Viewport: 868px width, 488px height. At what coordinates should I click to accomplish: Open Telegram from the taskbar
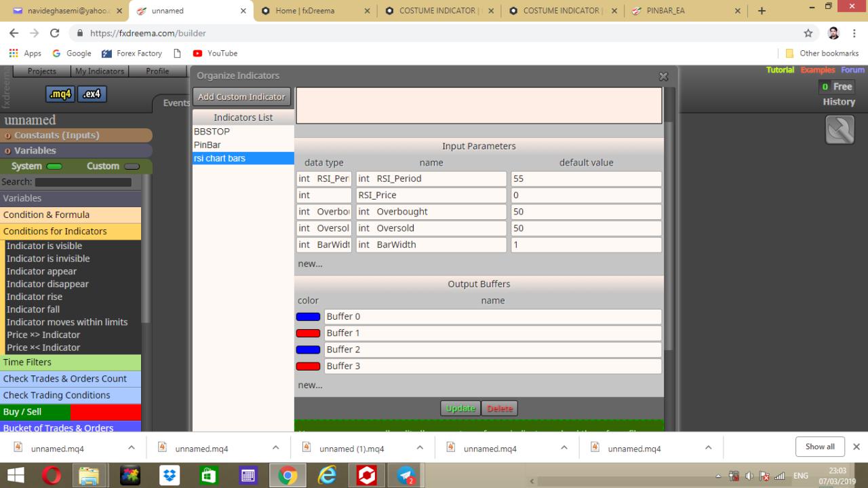pyautogui.click(x=406, y=476)
